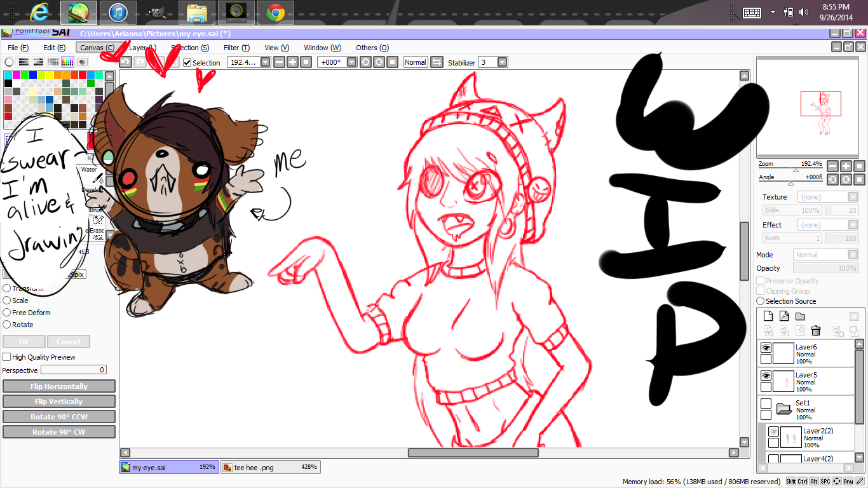The width and height of the screenshot is (868, 488).
Task: Reset canvas zoom using the toolbar square button
Action: point(306,62)
